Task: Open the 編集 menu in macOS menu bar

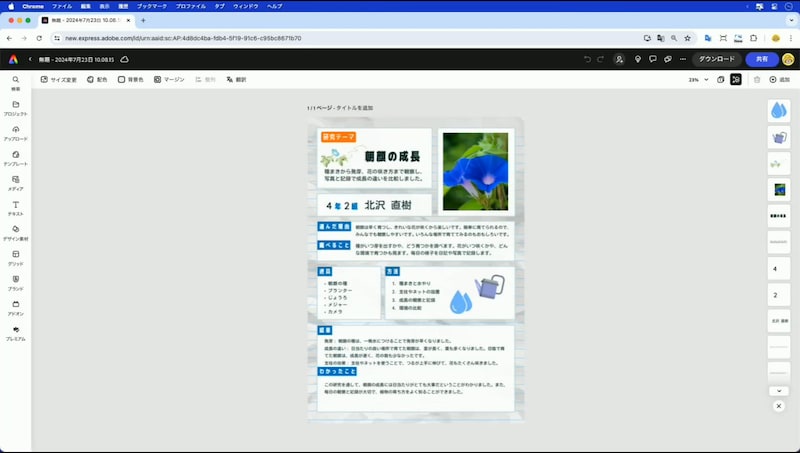Action: (86, 6)
